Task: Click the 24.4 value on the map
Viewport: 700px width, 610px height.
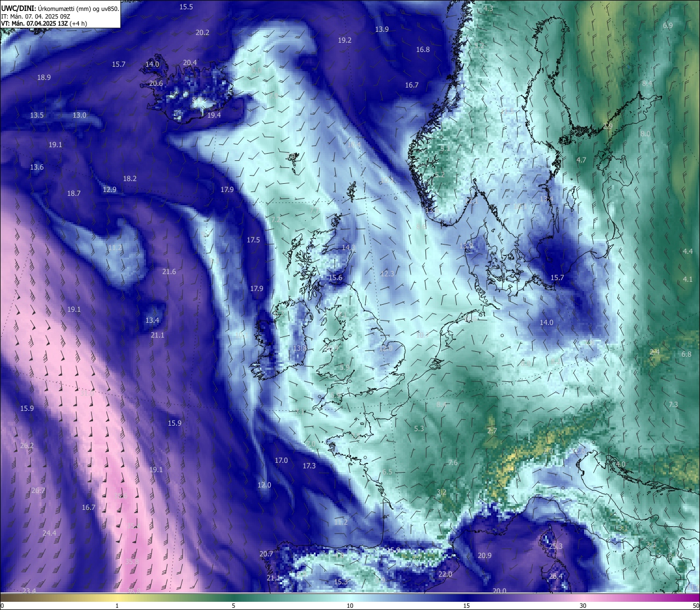Action: (49, 533)
